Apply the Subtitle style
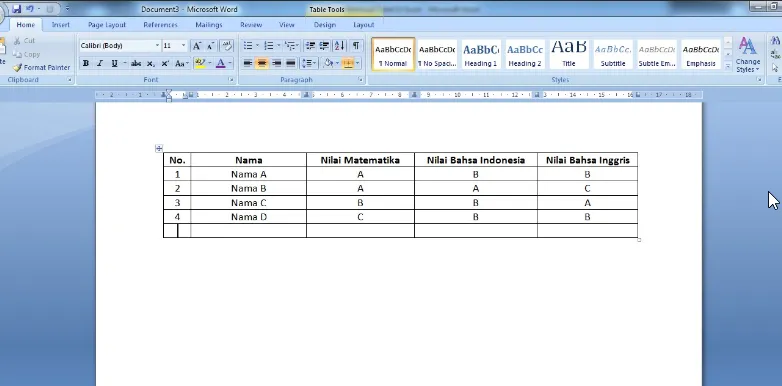782x386 pixels. tap(612, 54)
